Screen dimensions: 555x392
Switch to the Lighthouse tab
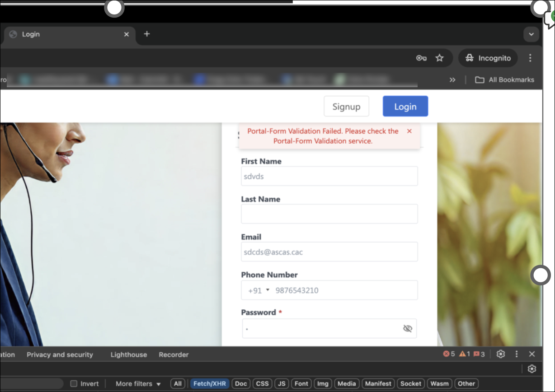[129, 355]
